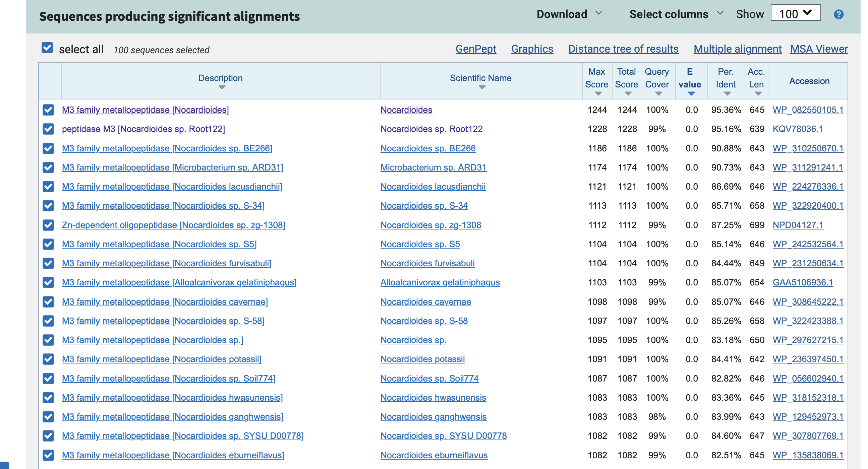Open Alloalcanivorax gelatiniphagus scientific name link
Viewport: 868px width, 469px height.
coord(440,283)
